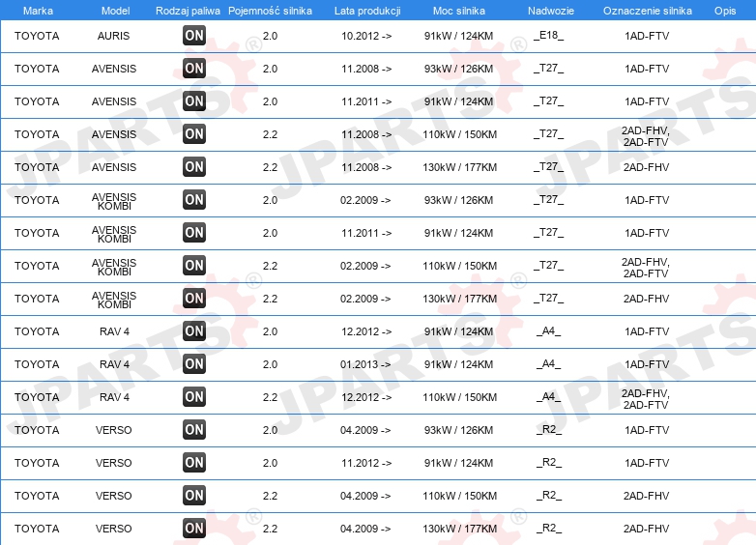Click ON fuel icon for RAV 4 from 01.2013
Image resolution: width=756 pixels, height=545 pixels.
pos(194,363)
